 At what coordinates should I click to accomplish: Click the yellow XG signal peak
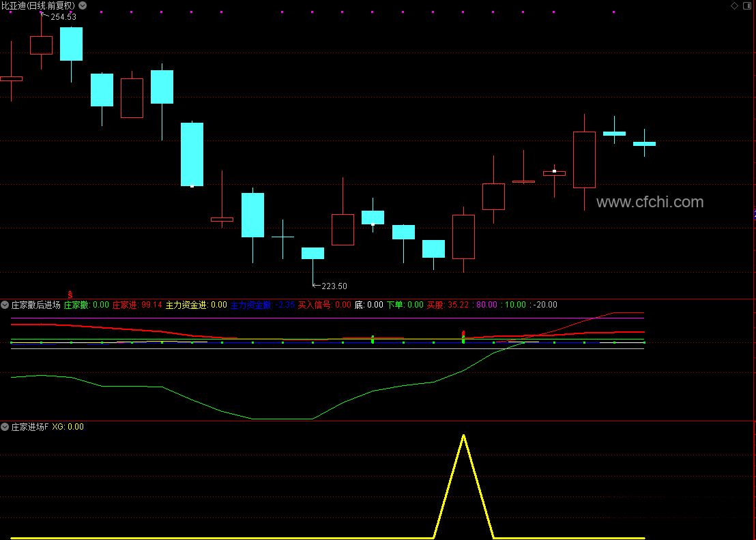(x=463, y=436)
